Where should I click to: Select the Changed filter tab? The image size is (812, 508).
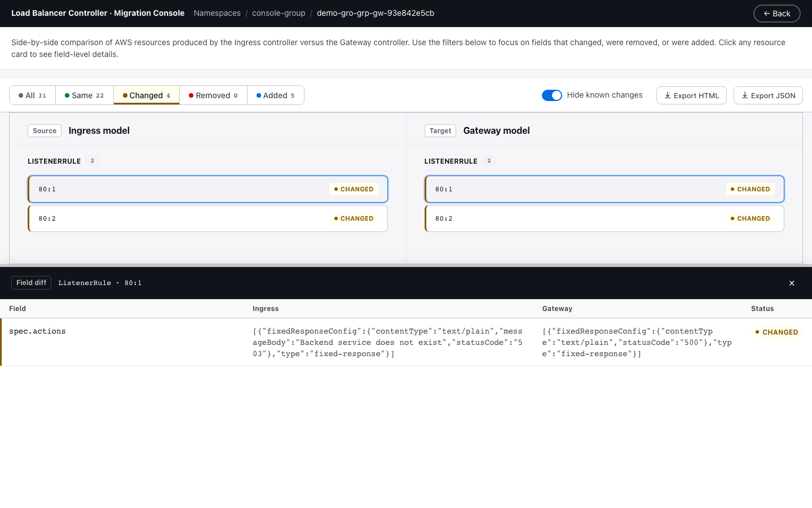(x=147, y=95)
